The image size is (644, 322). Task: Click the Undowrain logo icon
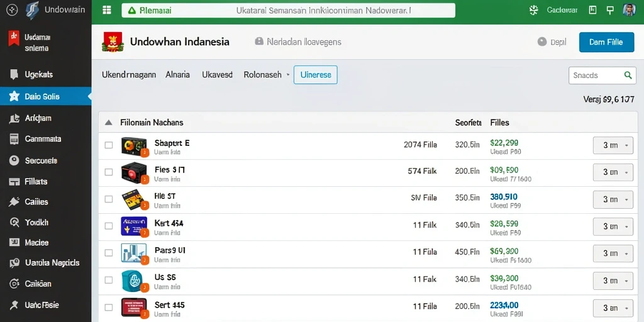tap(32, 10)
